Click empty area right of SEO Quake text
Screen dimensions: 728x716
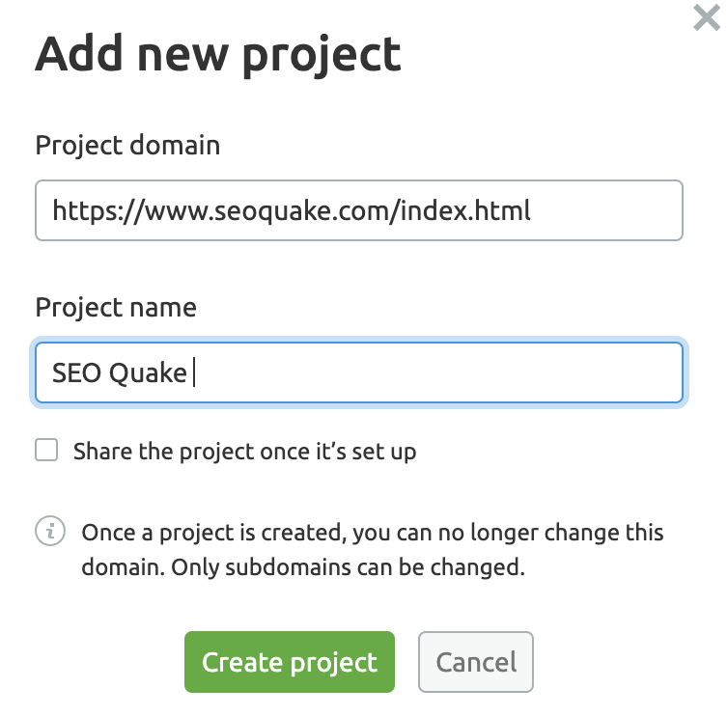tap(436, 372)
